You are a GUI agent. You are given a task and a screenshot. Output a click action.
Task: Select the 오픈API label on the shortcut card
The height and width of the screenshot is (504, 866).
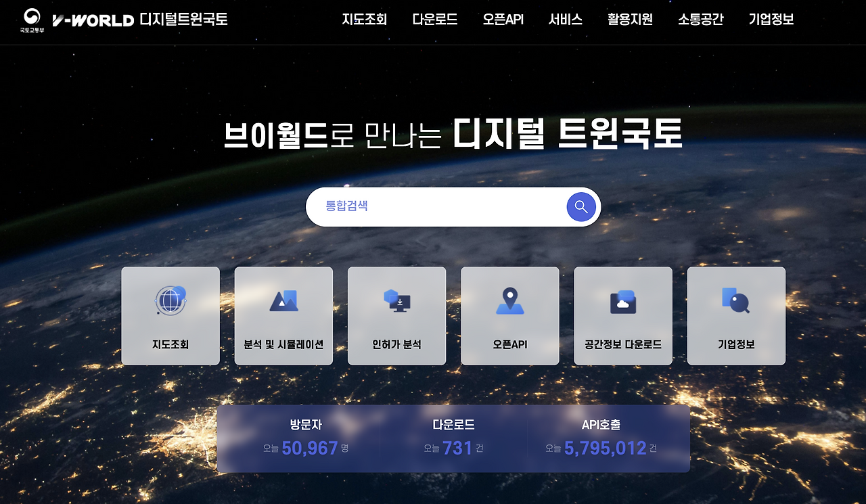pyautogui.click(x=510, y=344)
